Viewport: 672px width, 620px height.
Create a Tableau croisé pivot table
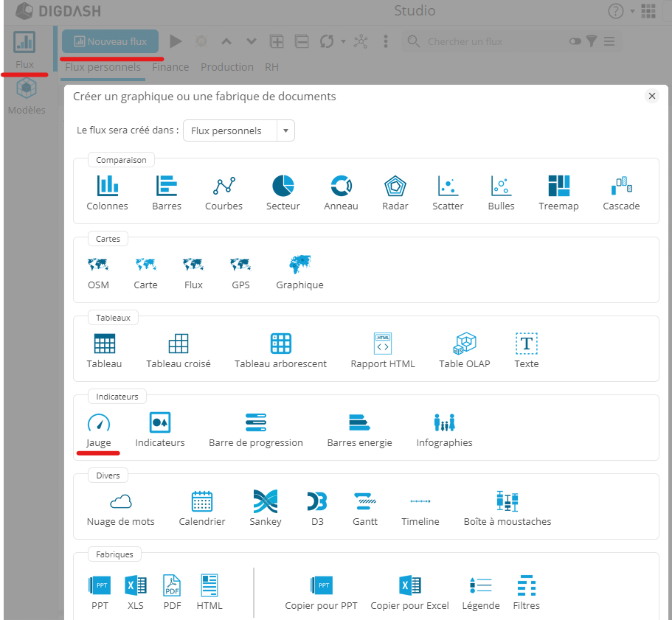[x=179, y=344]
